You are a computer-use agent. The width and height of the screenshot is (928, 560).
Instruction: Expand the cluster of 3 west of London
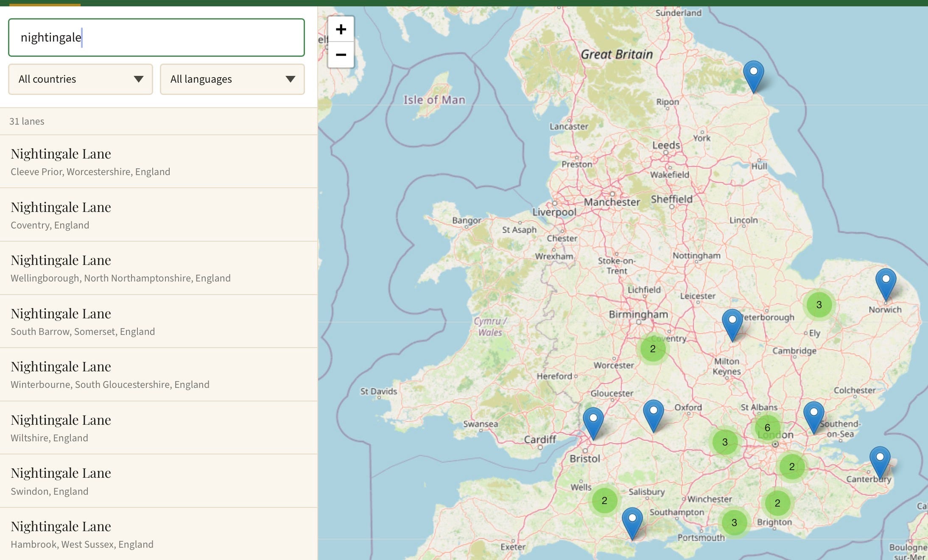pyautogui.click(x=725, y=442)
